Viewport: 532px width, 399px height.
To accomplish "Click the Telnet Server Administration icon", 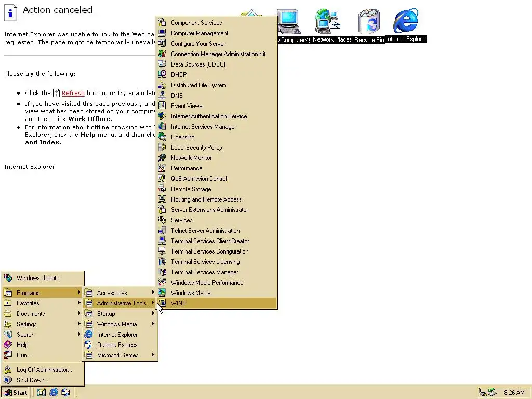I will 162,230.
